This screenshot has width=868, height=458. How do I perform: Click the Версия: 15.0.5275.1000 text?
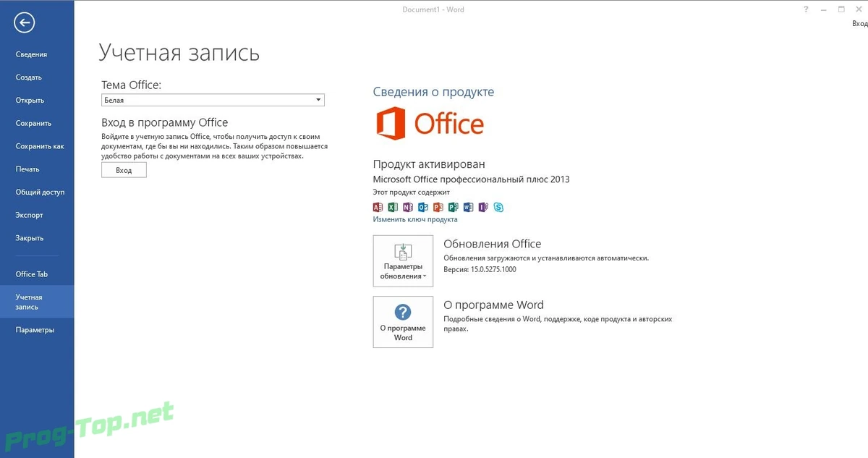point(480,269)
